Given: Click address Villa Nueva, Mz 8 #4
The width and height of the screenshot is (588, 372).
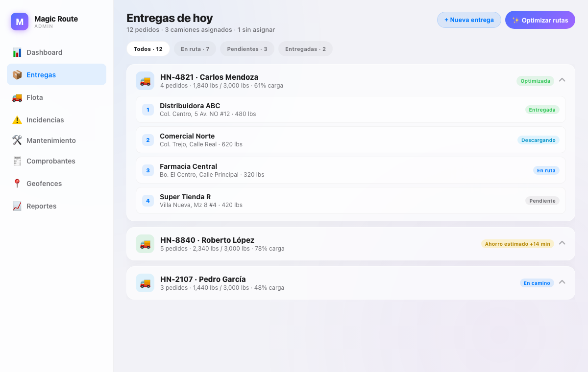Looking at the screenshot, I should [188, 205].
